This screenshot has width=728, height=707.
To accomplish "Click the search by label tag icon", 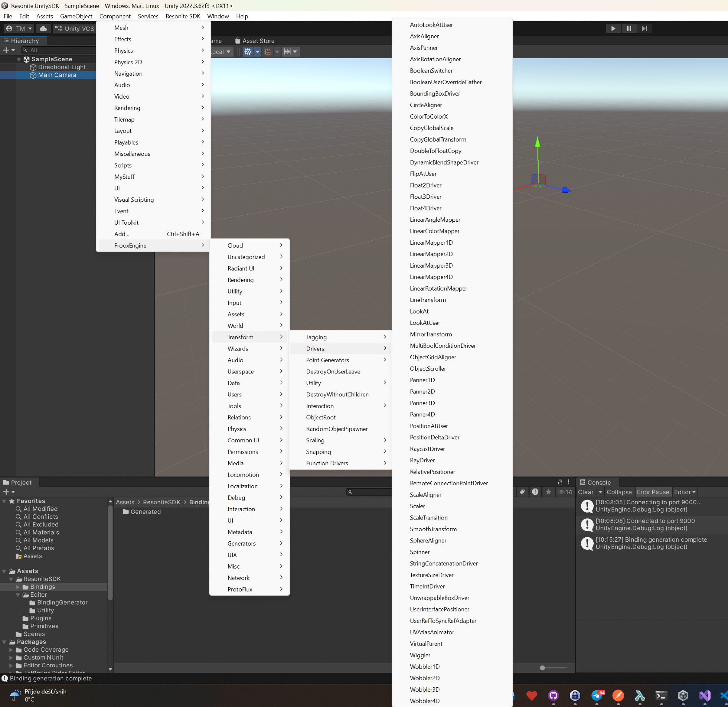I will 522,491.
